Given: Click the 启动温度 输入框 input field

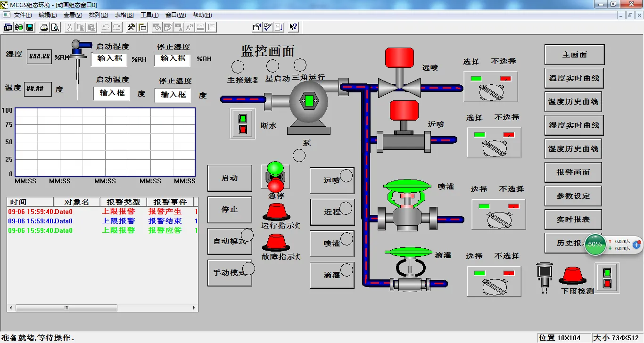Looking at the screenshot, I should click(x=111, y=94).
